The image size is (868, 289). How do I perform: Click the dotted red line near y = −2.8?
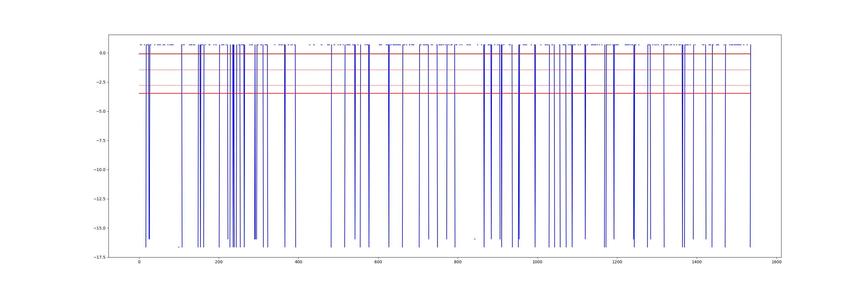click(x=444, y=86)
